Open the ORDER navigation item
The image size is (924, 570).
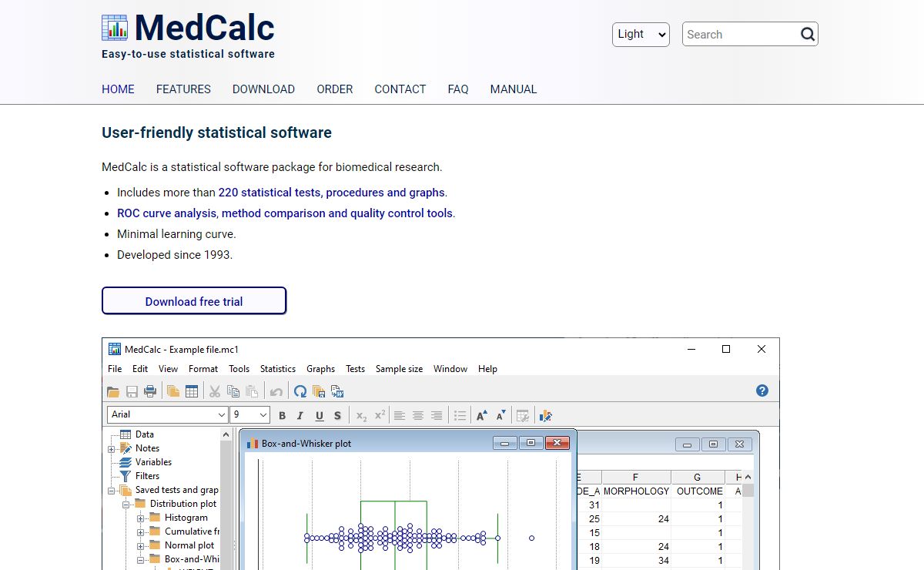(x=335, y=89)
